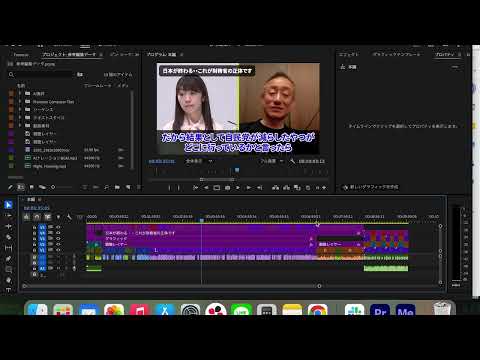The height and width of the screenshot is (360, 480).
Task: Click Mark Out in Program monitor
Action: click(179, 188)
